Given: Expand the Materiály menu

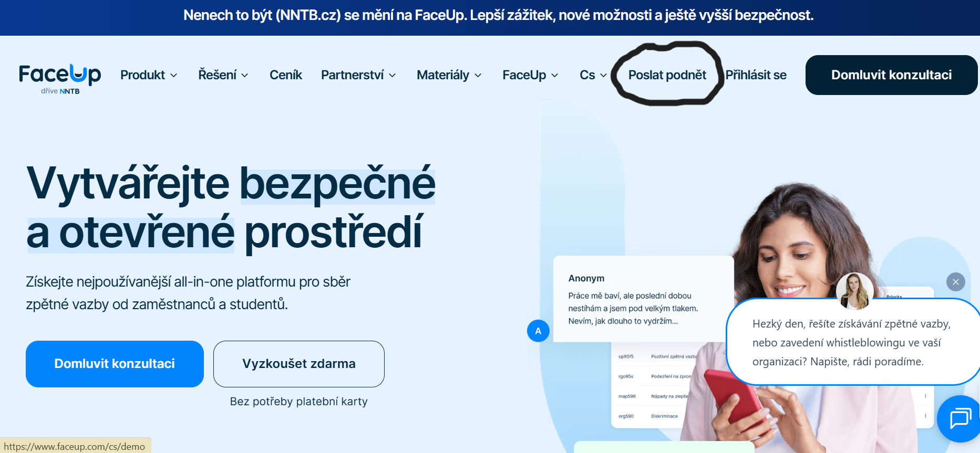Looking at the screenshot, I should 449,75.
